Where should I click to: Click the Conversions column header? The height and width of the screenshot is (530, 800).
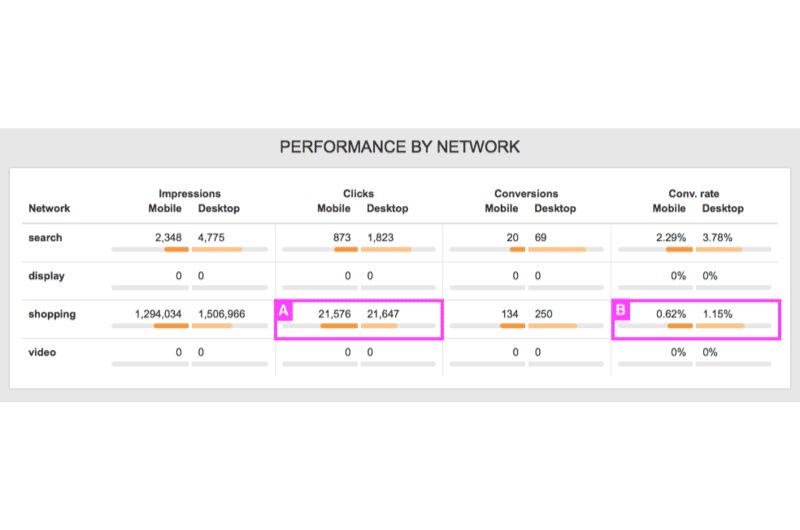[526, 194]
